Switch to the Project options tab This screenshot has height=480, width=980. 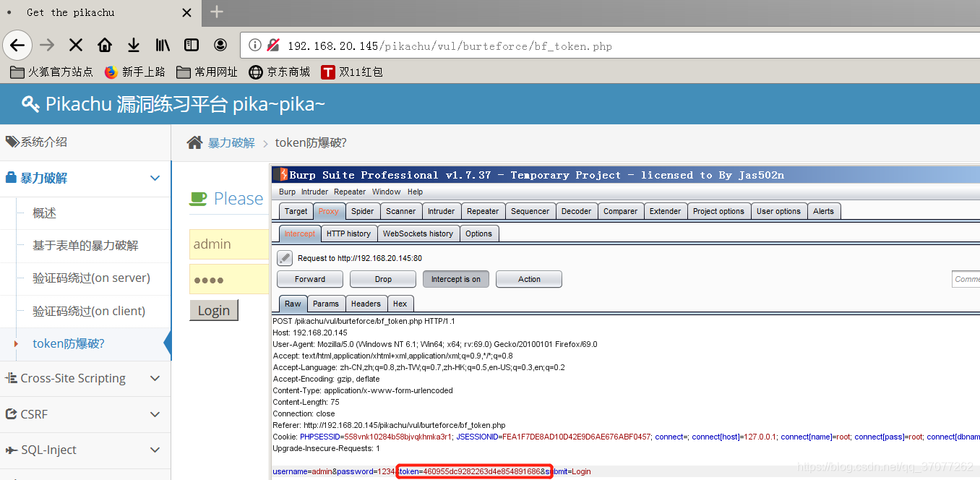click(x=718, y=211)
